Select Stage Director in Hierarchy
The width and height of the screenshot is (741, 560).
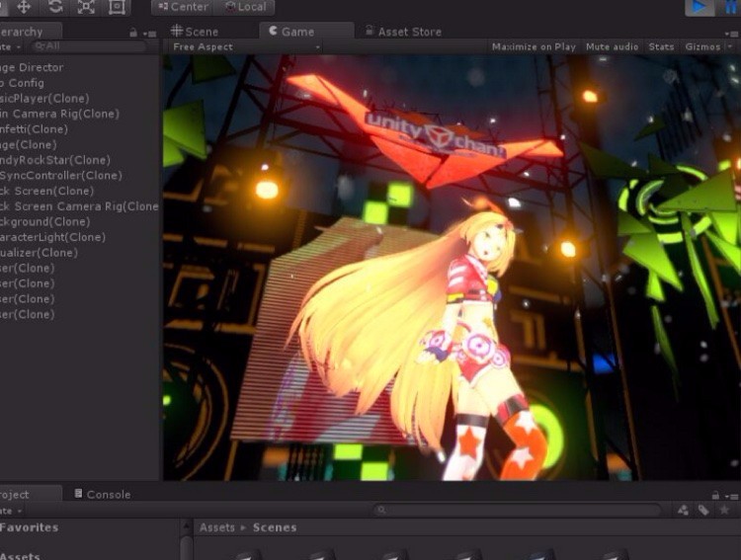point(79,67)
